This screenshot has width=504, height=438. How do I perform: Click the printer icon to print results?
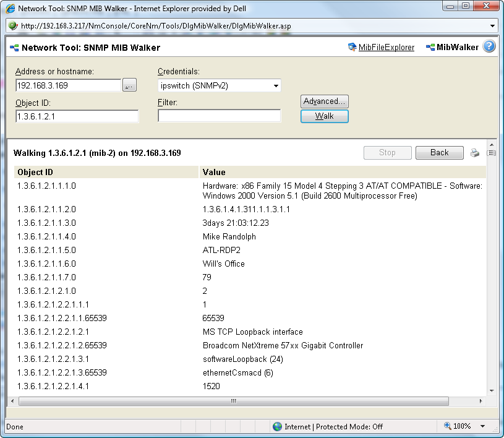[475, 152]
